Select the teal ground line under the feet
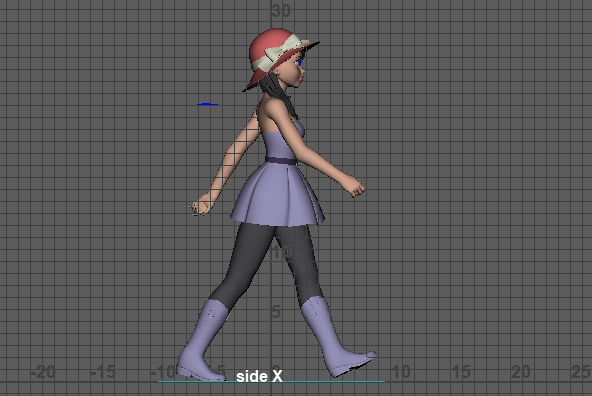The image size is (592, 396). (271, 381)
